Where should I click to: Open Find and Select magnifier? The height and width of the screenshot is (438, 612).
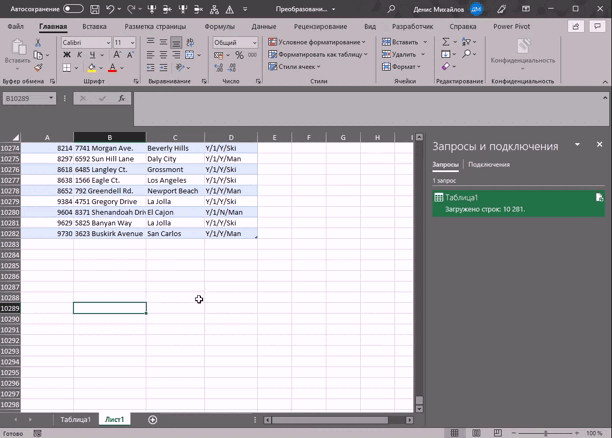click(466, 54)
